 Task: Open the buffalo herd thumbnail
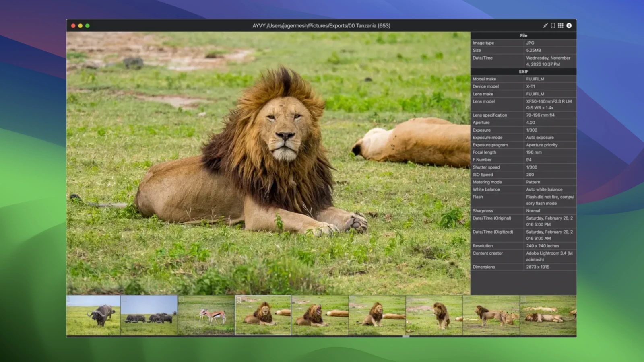pos(149,316)
